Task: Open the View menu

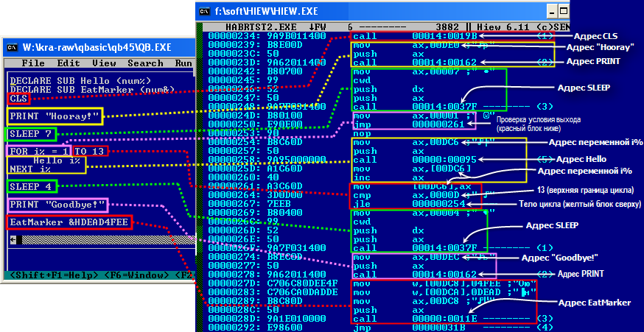Action: [104, 63]
